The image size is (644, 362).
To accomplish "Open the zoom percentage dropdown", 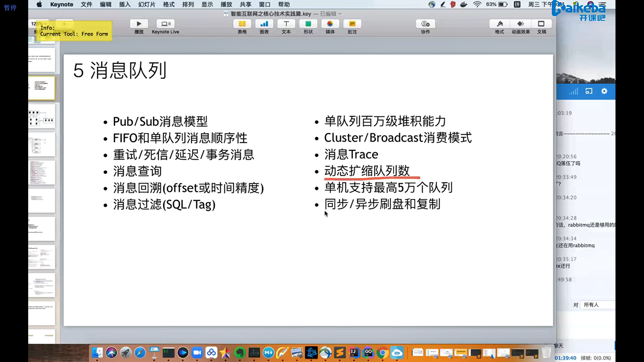I will click(39, 23).
